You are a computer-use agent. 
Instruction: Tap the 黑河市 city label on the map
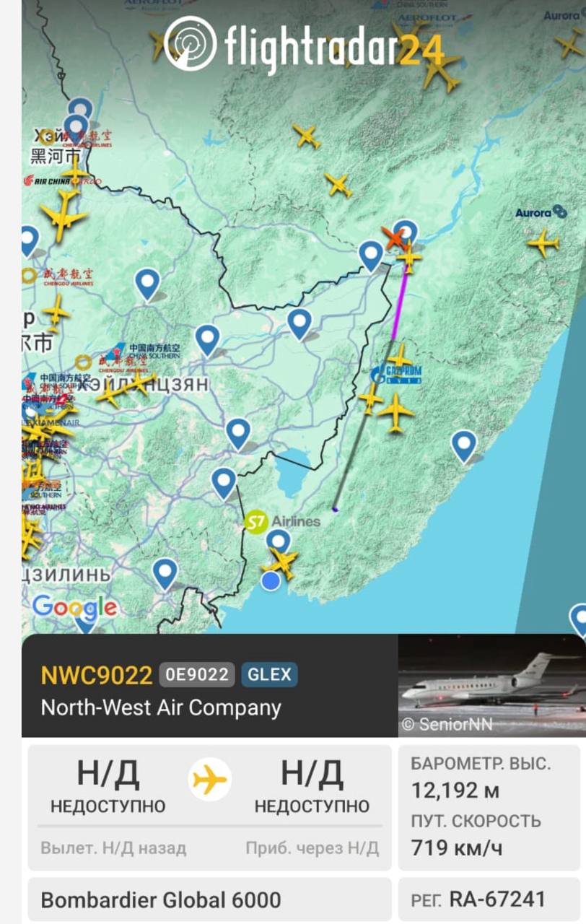56,156
